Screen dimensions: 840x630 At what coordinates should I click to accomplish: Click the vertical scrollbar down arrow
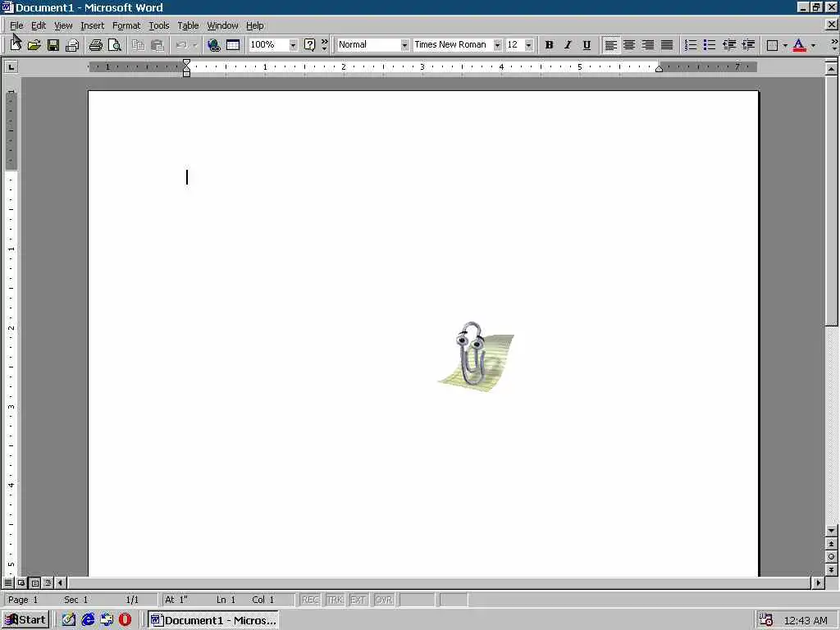click(832, 531)
